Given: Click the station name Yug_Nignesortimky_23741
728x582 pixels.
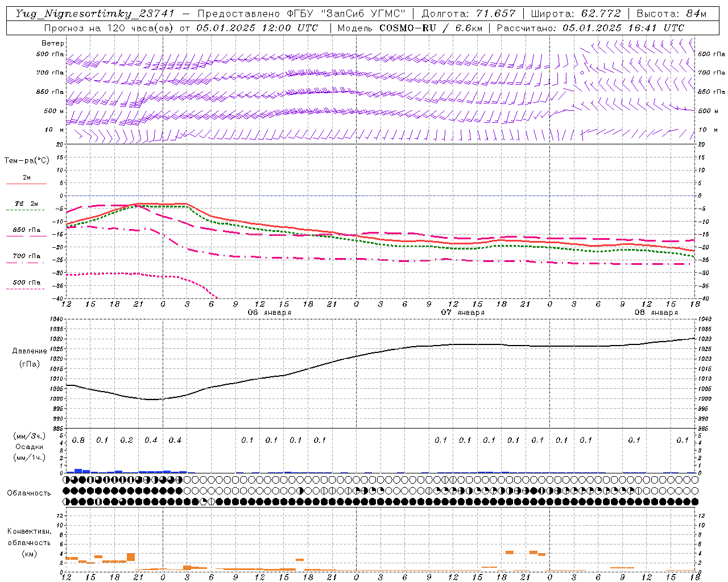Looking at the screenshot, I should coord(96,14).
